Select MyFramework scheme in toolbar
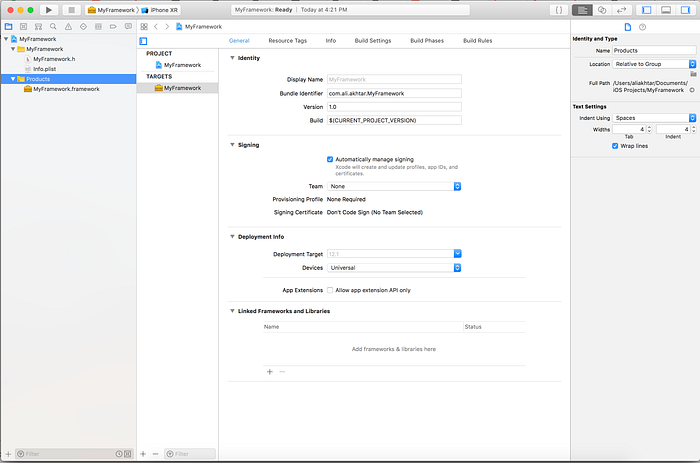700x463 pixels. [x=111, y=10]
